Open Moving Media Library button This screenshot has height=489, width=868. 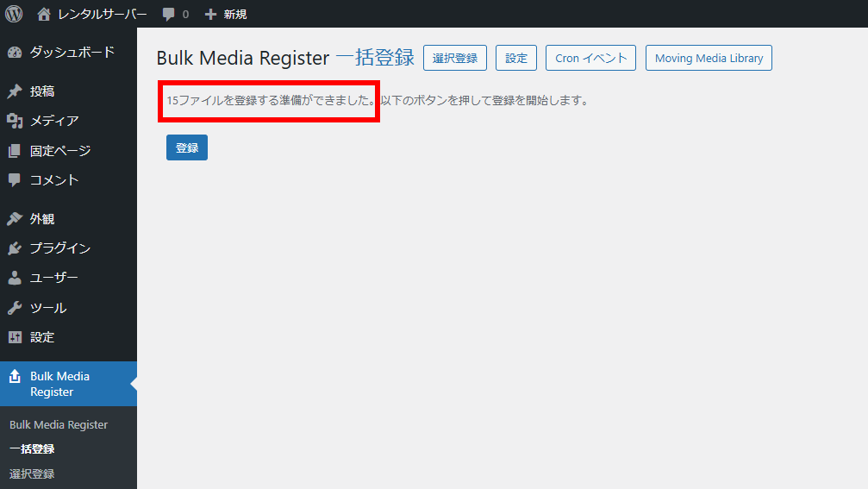pyautogui.click(x=709, y=58)
